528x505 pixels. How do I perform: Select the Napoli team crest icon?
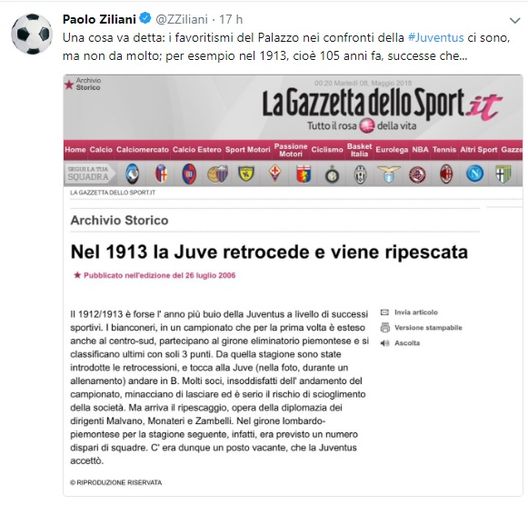tap(475, 174)
